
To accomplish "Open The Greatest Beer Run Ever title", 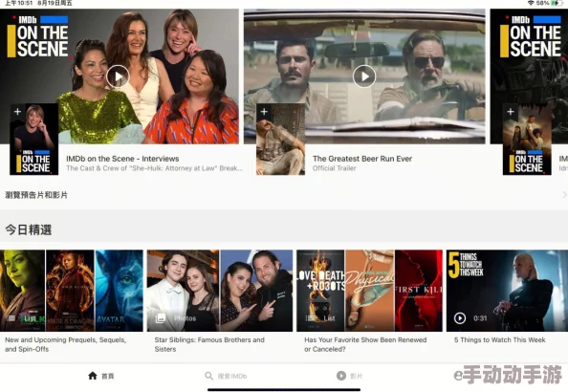I will 362,159.
